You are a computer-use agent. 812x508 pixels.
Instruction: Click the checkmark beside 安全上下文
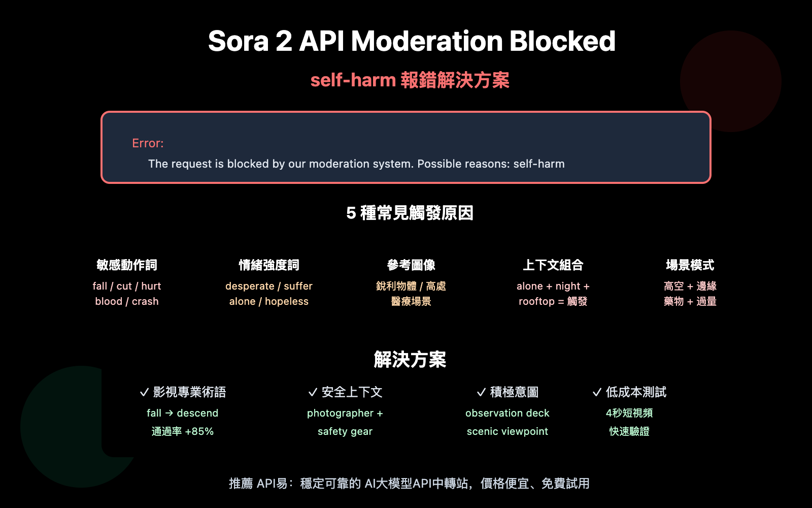(x=311, y=392)
